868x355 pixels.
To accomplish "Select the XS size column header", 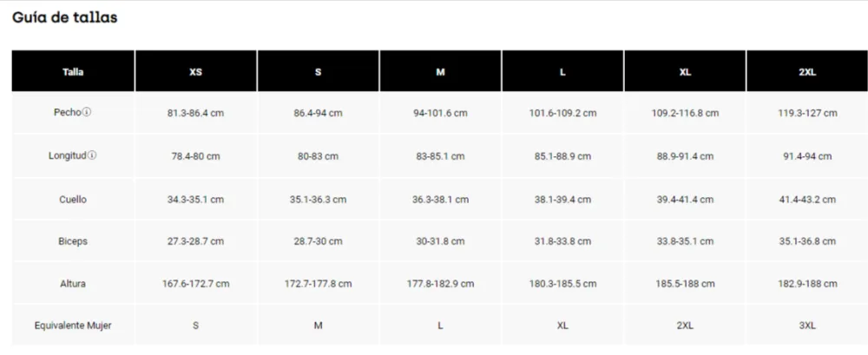I will click(x=195, y=72).
